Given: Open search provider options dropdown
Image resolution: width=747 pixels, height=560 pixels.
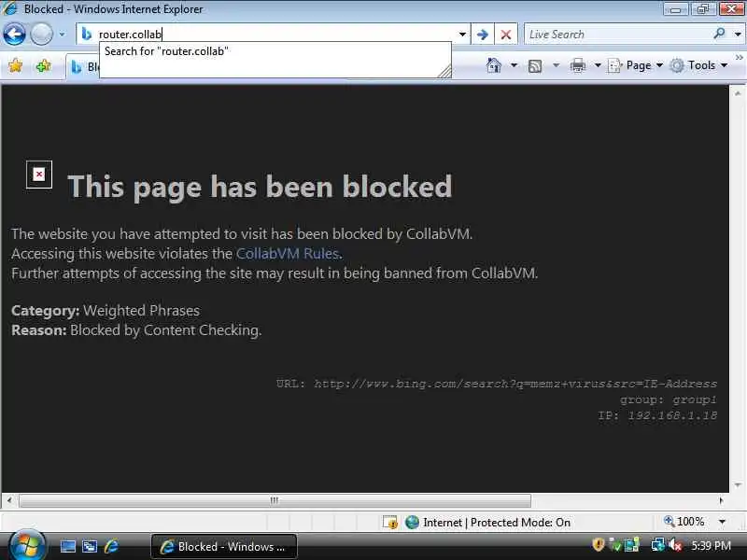Looking at the screenshot, I should click(x=738, y=35).
